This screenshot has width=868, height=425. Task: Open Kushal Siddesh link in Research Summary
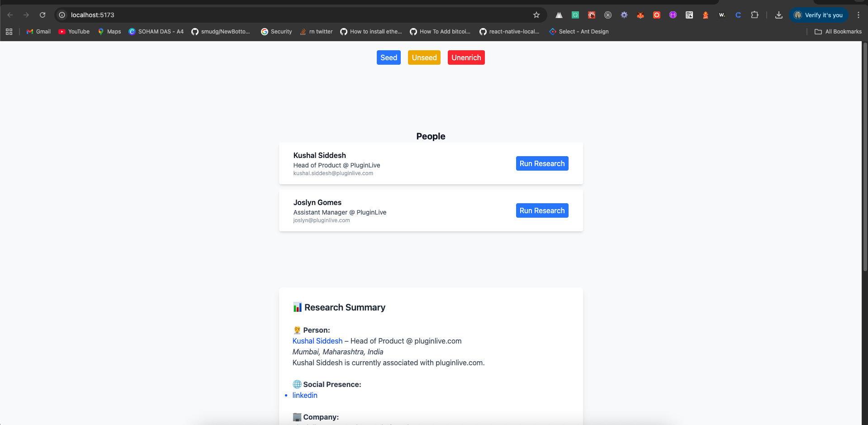coord(318,341)
